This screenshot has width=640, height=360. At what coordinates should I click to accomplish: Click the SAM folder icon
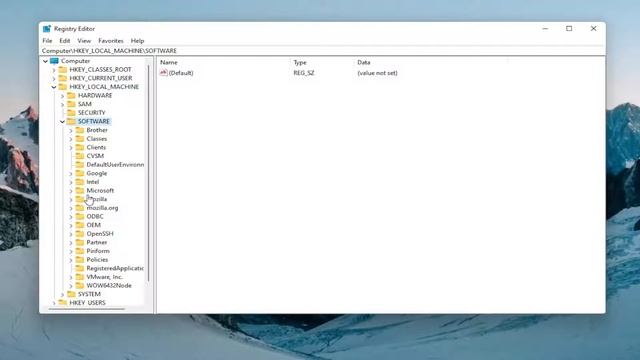pos(71,104)
